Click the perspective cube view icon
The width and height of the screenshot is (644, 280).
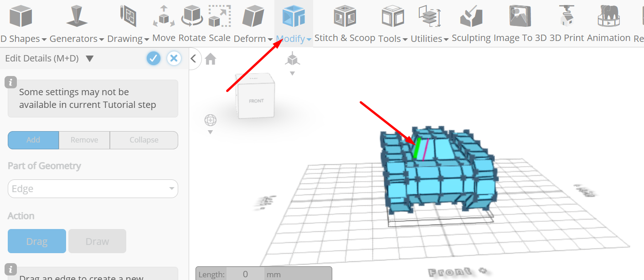pyautogui.click(x=292, y=59)
